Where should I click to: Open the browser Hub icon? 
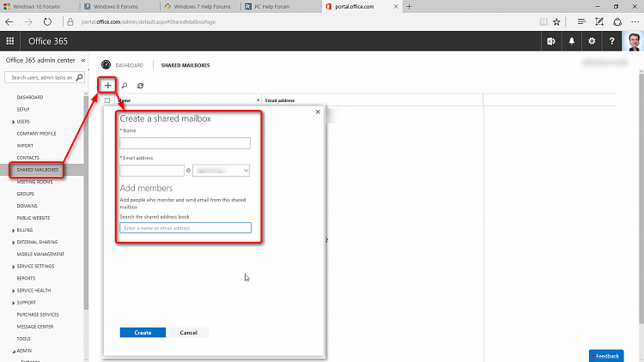(x=581, y=21)
